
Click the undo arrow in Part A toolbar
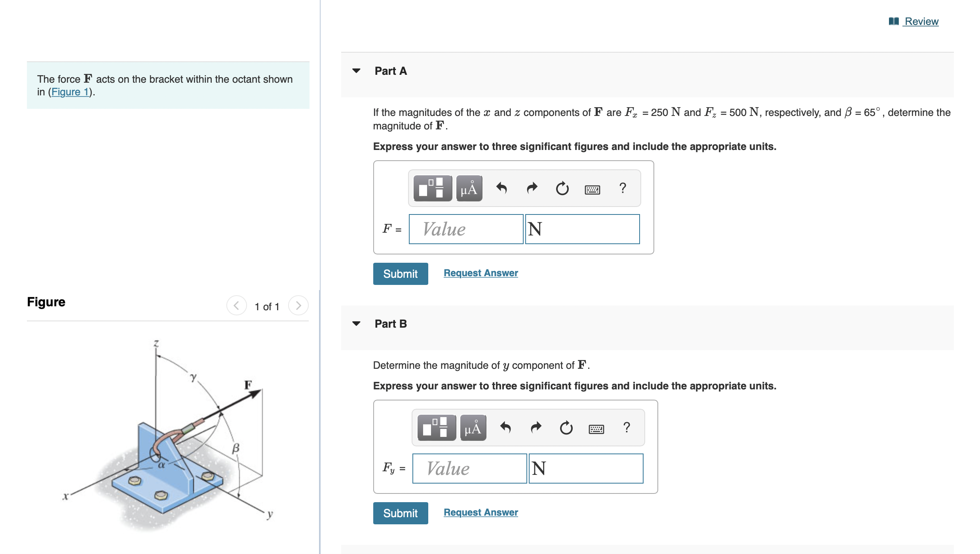coord(503,188)
